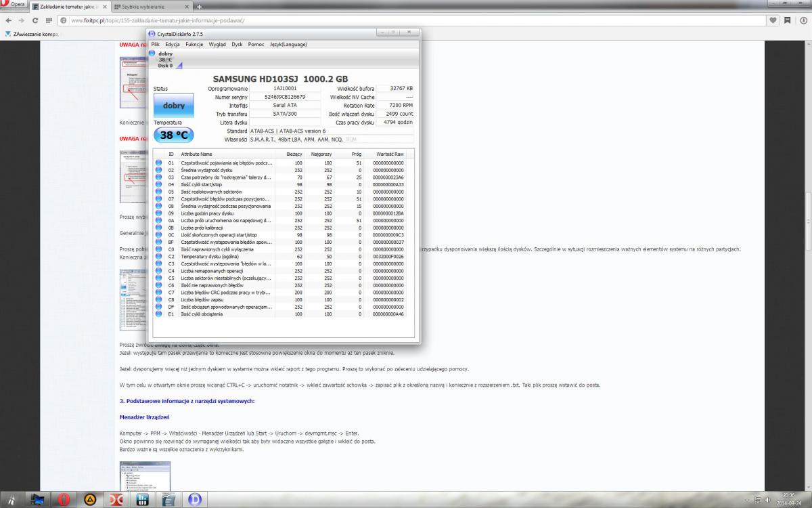Click the SAMSUNG HD103SJ disk title
This screenshot has width=812, height=508.
(x=280, y=79)
